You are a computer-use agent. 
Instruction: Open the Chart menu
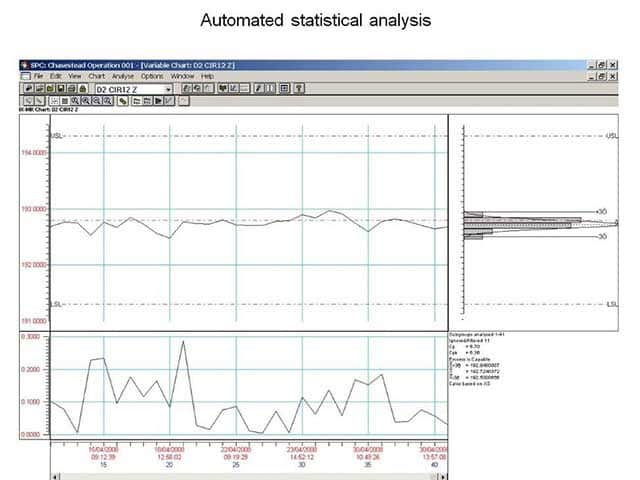[x=97, y=76]
